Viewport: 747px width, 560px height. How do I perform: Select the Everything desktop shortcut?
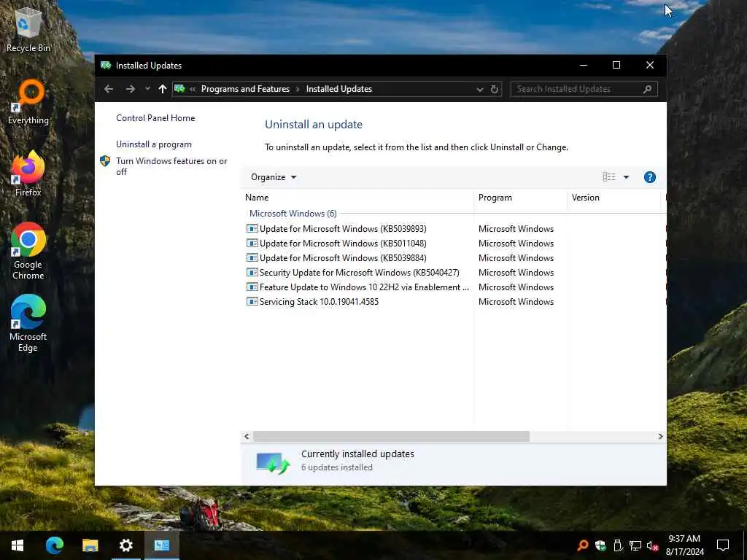[28, 102]
